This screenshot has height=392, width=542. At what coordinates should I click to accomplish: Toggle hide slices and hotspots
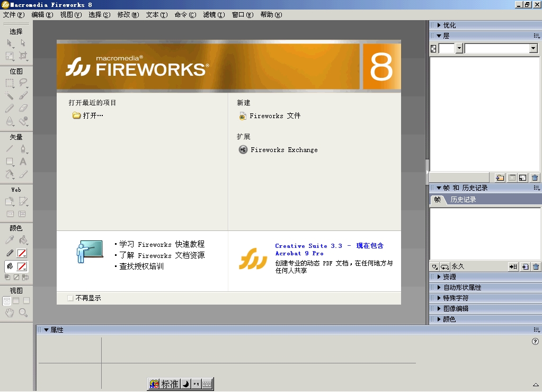pos(11,214)
